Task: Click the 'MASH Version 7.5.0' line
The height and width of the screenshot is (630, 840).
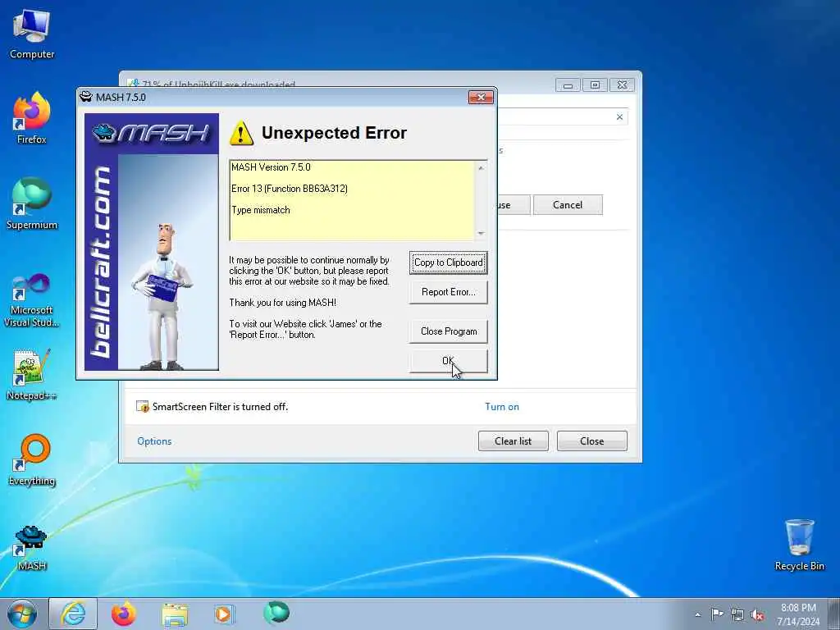Action: [x=271, y=167]
